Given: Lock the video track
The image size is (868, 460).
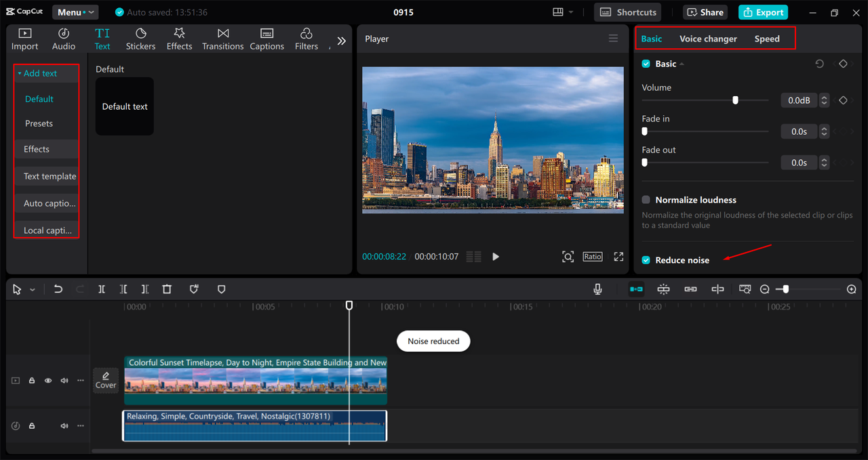Looking at the screenshot, I should coord(32,381).
